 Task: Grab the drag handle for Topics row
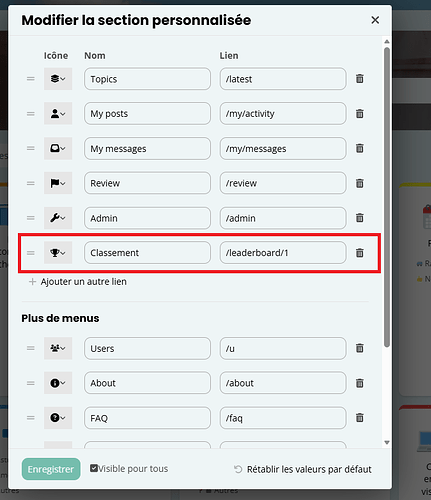[31, 79]
